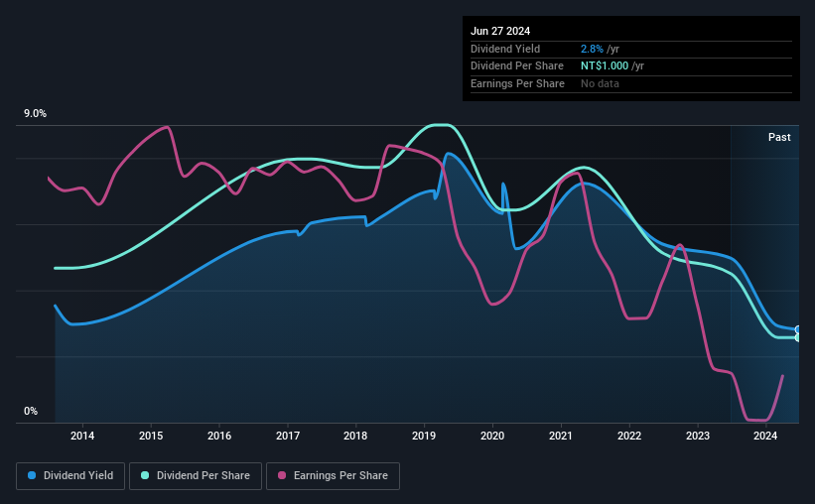Screen dimensions: 815x504
Task: Click the tooltip Dividend Yield row label
Action: tap(505, 49)
